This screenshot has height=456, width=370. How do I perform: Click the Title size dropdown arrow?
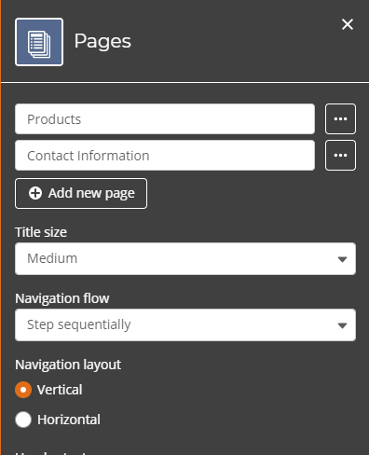click(x=342, y=259)
